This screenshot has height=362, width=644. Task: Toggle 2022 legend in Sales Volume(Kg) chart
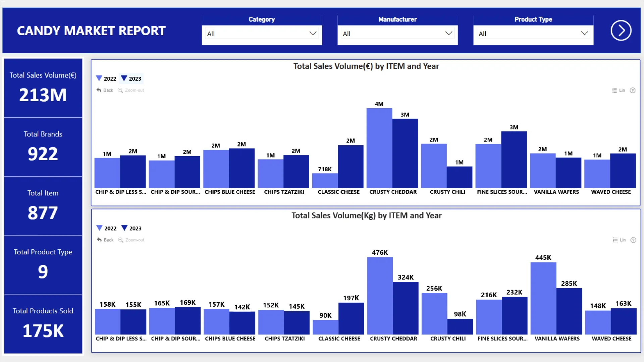(x=106, y=228)
